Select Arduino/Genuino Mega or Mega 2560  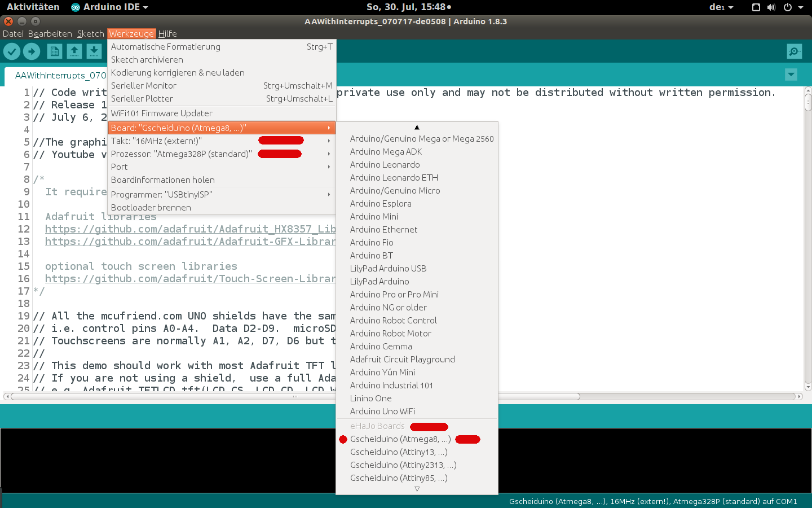[417, 139]
